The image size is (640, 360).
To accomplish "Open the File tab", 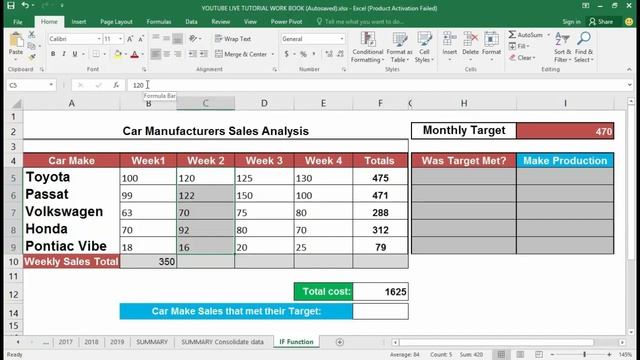I will 18,22.
